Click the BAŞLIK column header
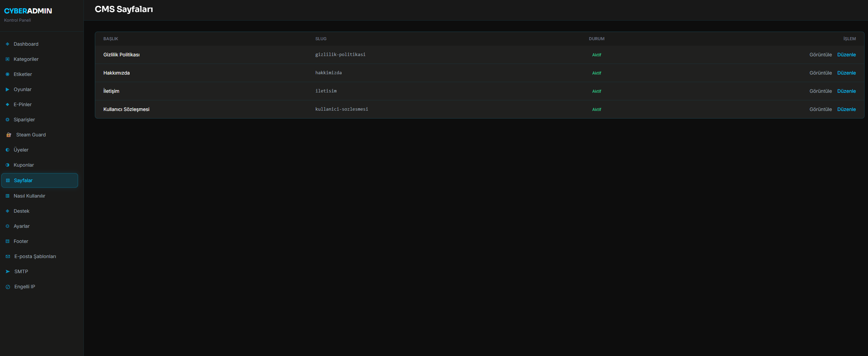 coord(111,39)
